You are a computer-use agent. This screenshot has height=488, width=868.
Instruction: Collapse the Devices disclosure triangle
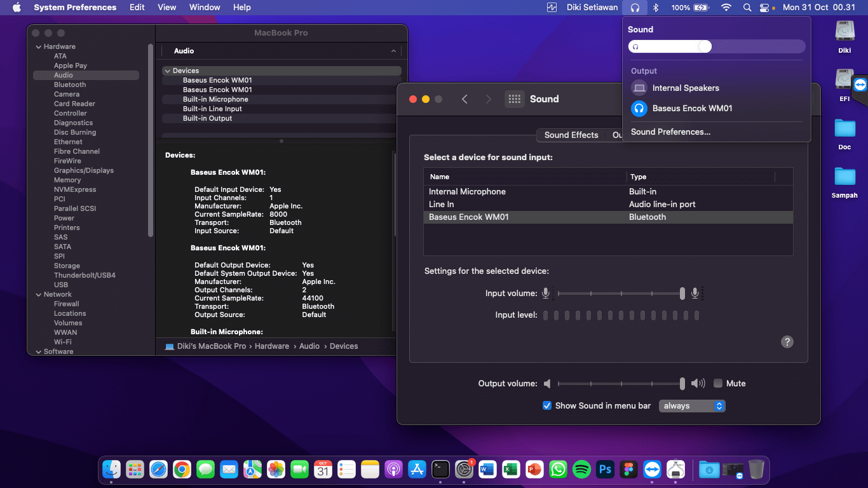click(x=167, y=71)
